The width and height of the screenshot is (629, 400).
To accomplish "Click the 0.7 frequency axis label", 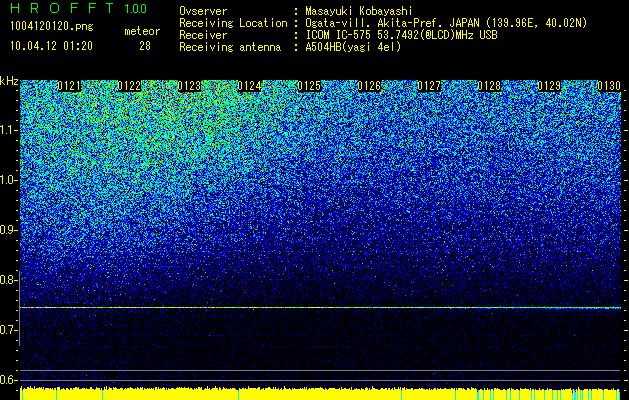I will click(8, 330).
